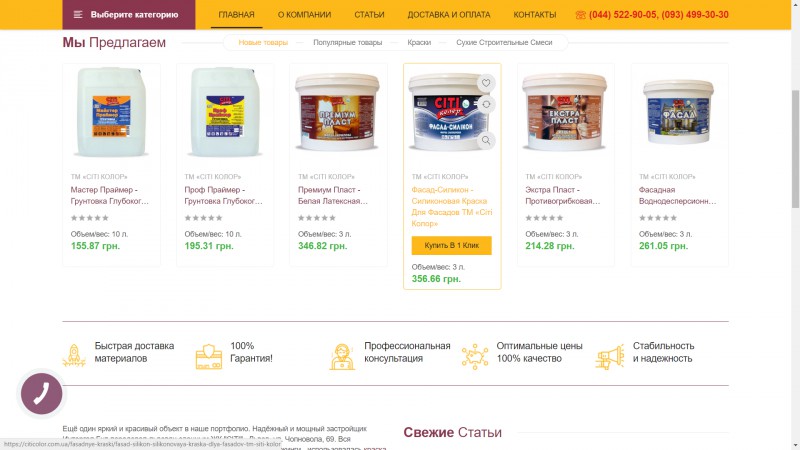
Task: Click the rocket fast delivery icon
Action: pyautogui.click(x=74, y=355)
